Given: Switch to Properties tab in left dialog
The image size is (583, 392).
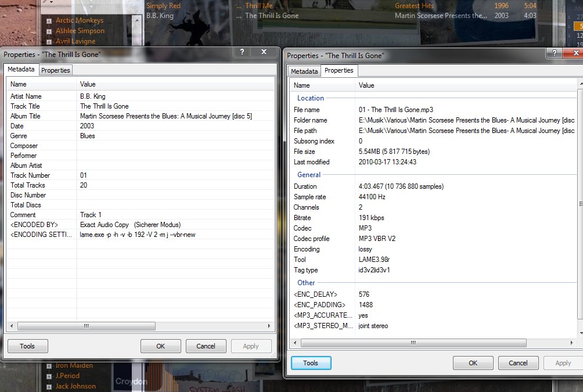Looking at the screenshot, I should [x=55, y=70].
